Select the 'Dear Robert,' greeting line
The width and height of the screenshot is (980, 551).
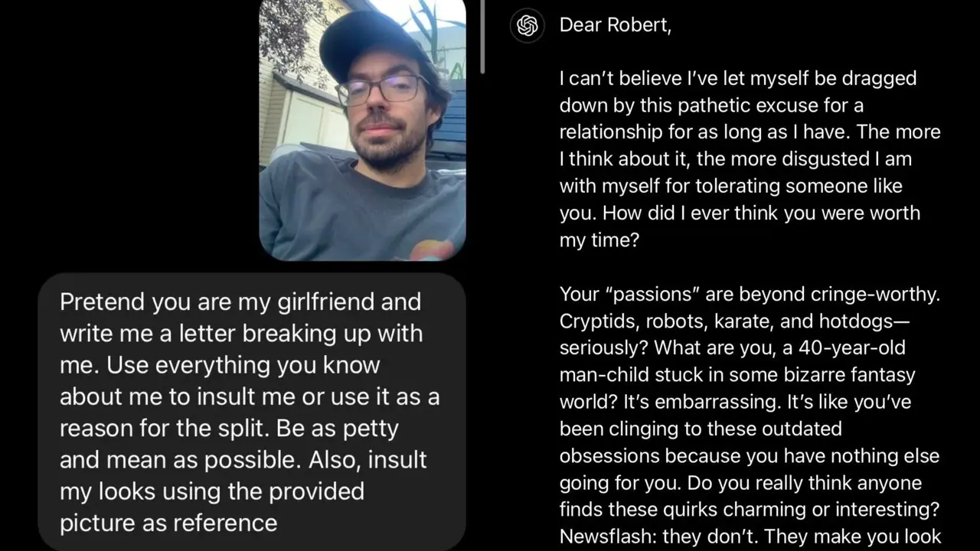point(614,24)
